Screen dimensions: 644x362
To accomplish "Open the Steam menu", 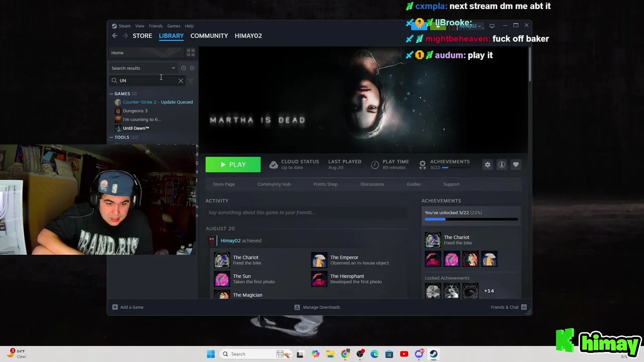I will tap(124, 26).
